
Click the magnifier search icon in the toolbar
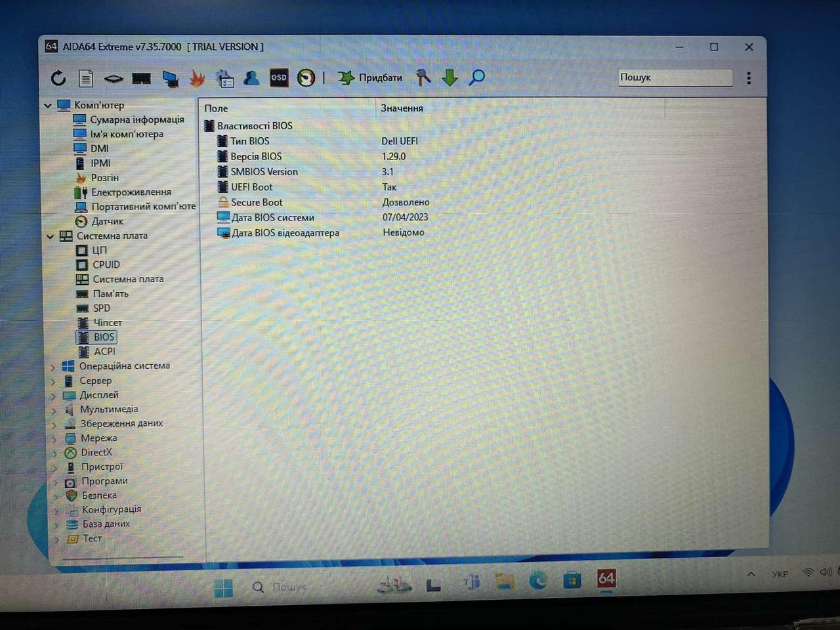tap(476, 77)
